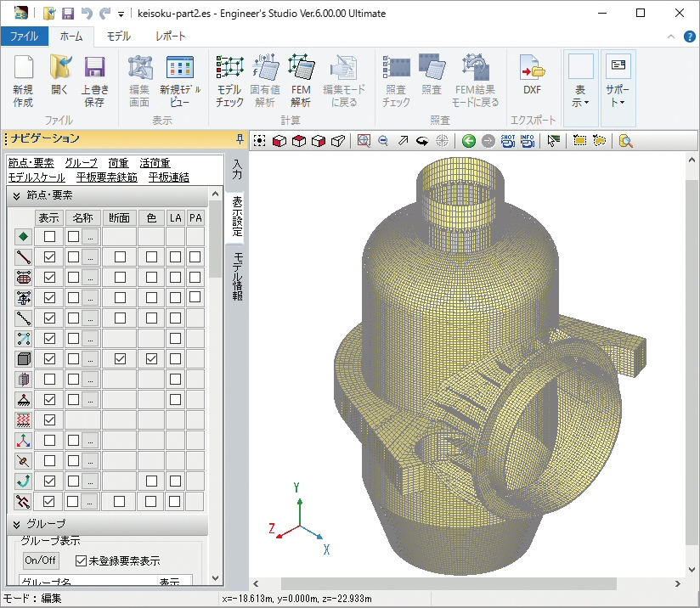
Task: Uncheck 断面 checkbox in the solid cube row
Action: [120, 358]
